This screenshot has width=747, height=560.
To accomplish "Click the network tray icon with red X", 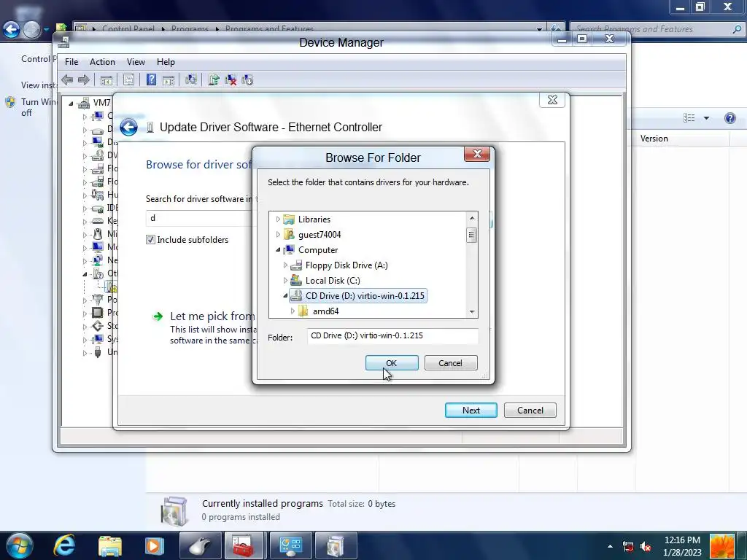I will [628, 547].
